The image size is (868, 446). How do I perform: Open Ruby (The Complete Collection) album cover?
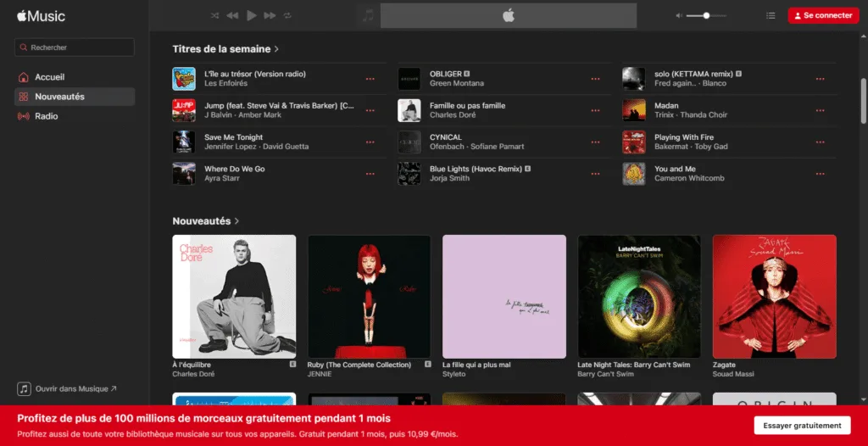[370, 297]
